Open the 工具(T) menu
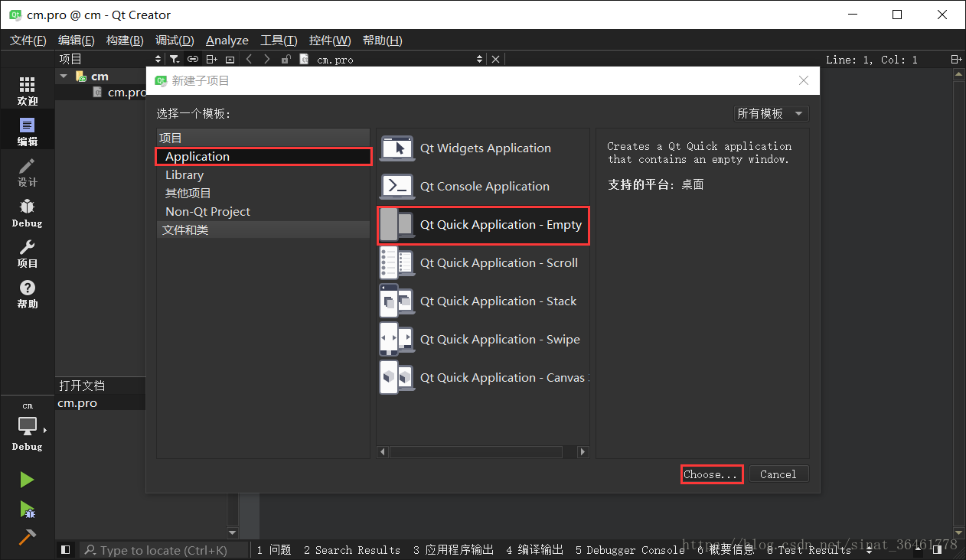The image size is (966, 560). click(279, 40)
